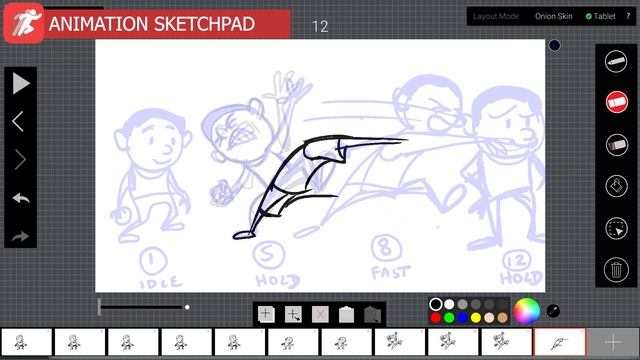Click the current color indicator dot above the toolbar
This screenshot has height=360, width=640.
(x=554, y=45)
